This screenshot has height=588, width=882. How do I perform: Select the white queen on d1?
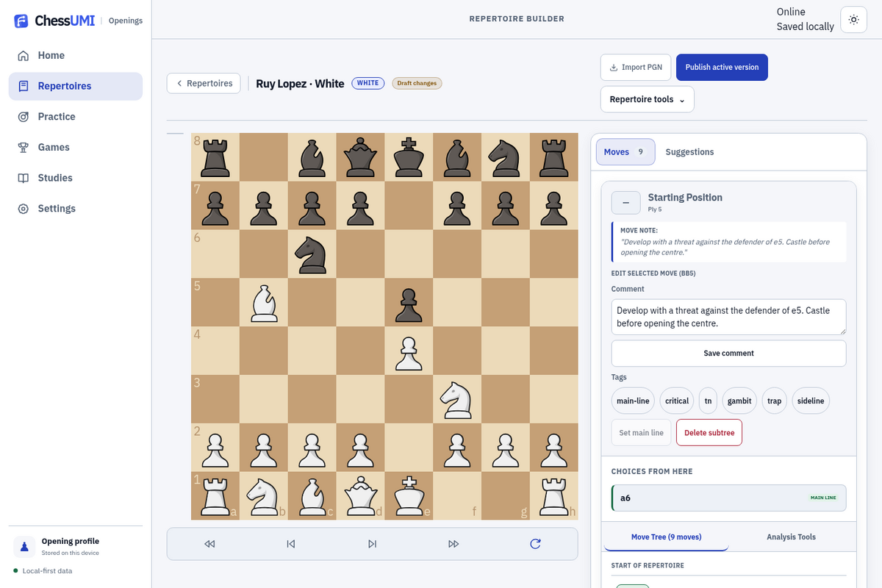click(360, 495)
